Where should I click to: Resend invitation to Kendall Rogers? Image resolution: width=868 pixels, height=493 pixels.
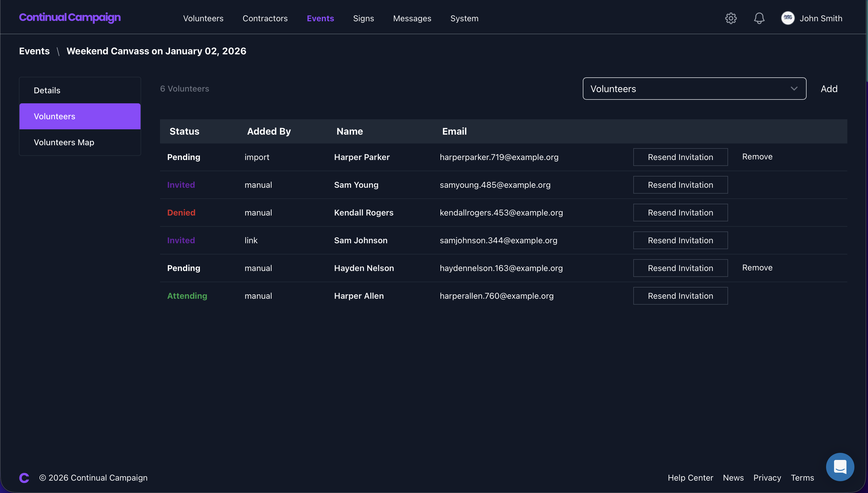(680, 212)
